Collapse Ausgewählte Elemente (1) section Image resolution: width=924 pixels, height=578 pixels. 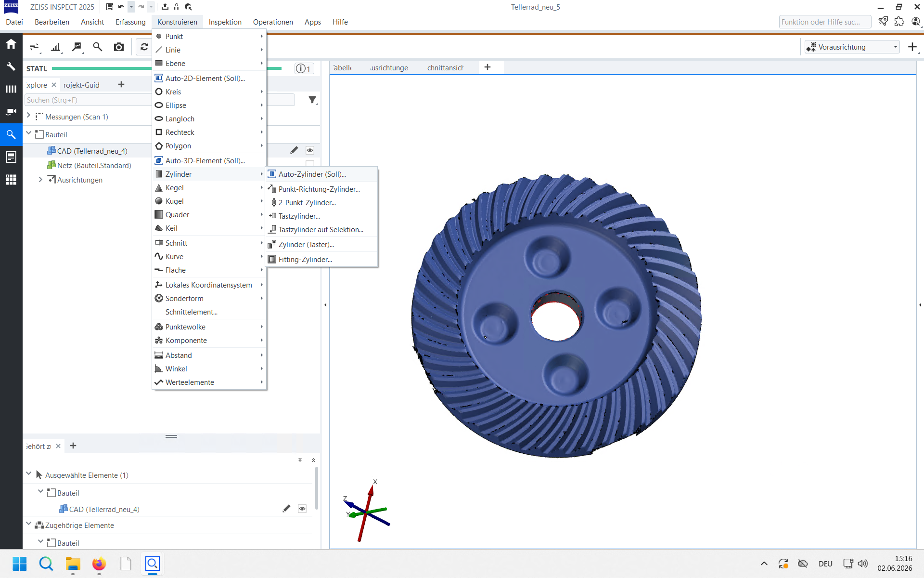(29, 474)
